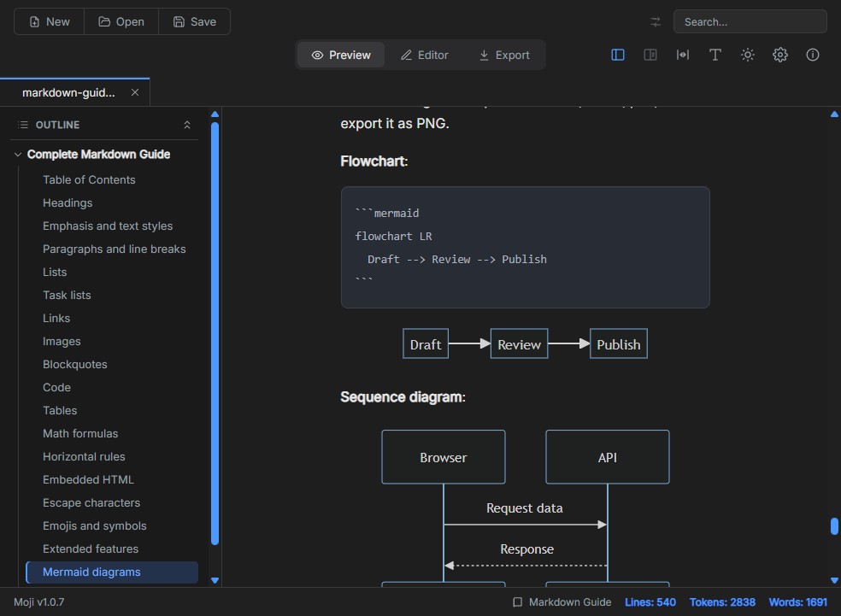Image resolution: width=841 pixels, height=616 pixels.
Task: Click the swap arrows icon beside search
Action: pos(656,22)
